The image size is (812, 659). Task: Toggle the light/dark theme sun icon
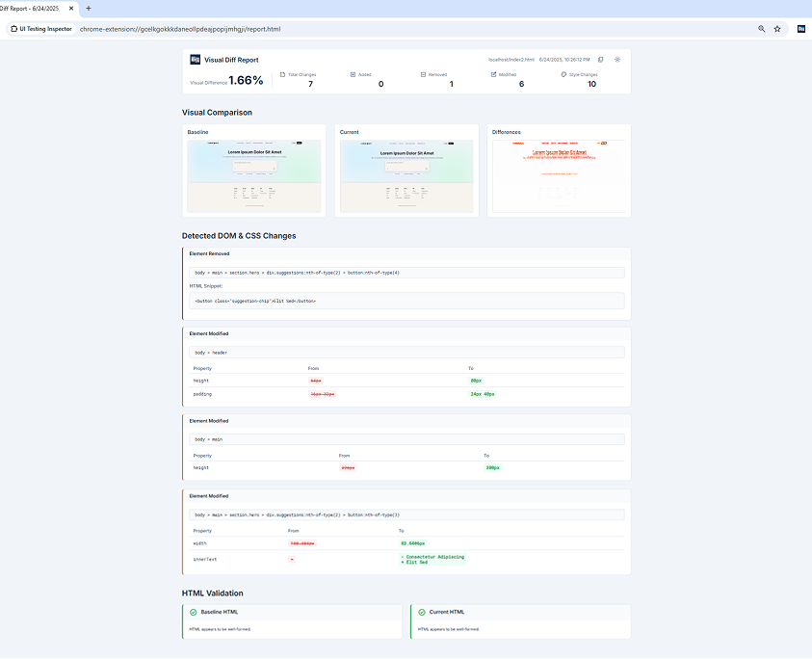(617, 60)
